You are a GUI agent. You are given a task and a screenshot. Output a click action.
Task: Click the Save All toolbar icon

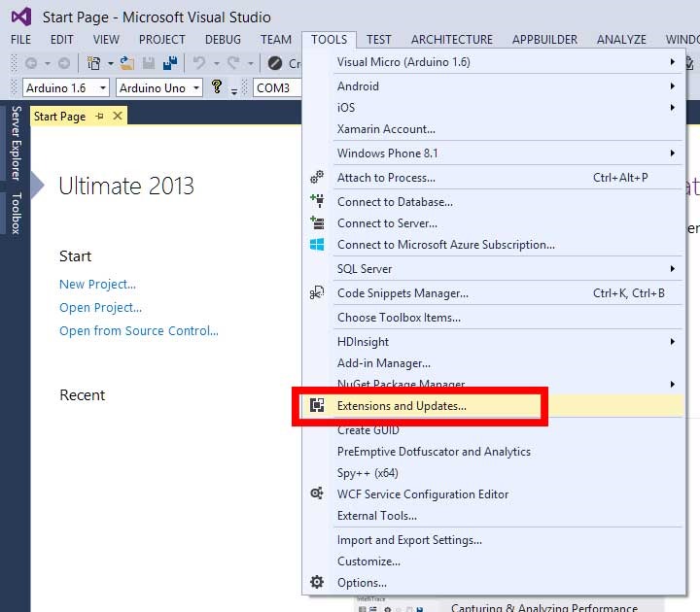(x=170, y=63)
